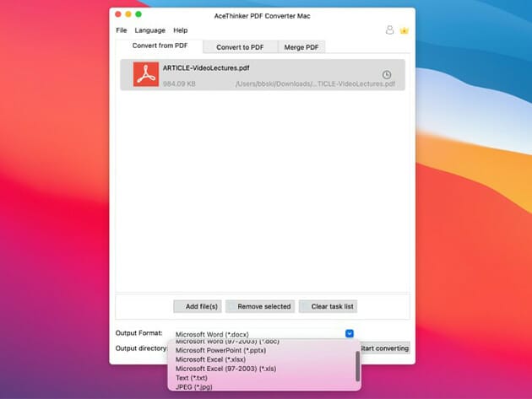Switch to the Merge PDF tab
Image resolution: width=532 pixels, height=399 pixels.
[301, 47]
